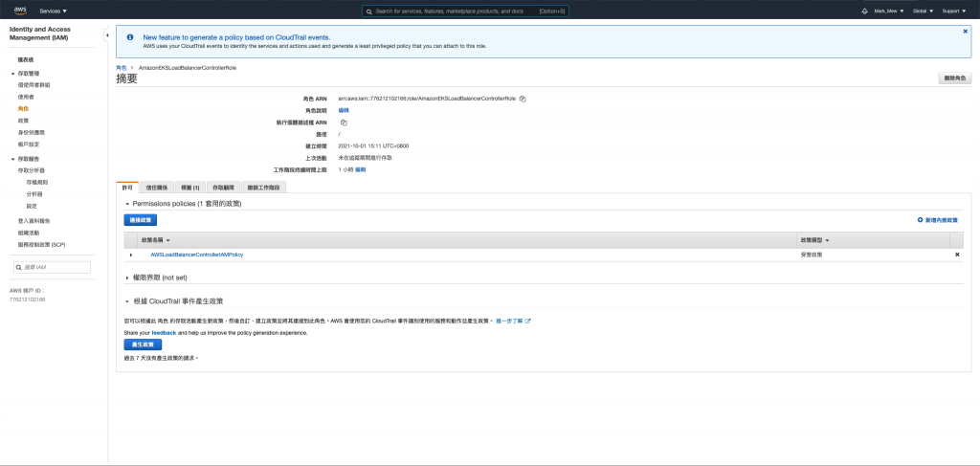Click the creation time 2021-10-01 15:11 value

(x=374, y=146)
